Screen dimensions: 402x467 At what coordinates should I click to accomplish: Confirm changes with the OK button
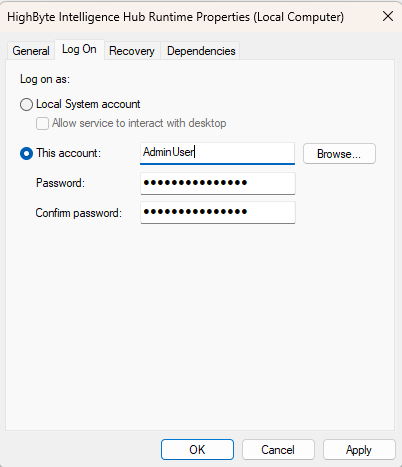pos(197,450)
